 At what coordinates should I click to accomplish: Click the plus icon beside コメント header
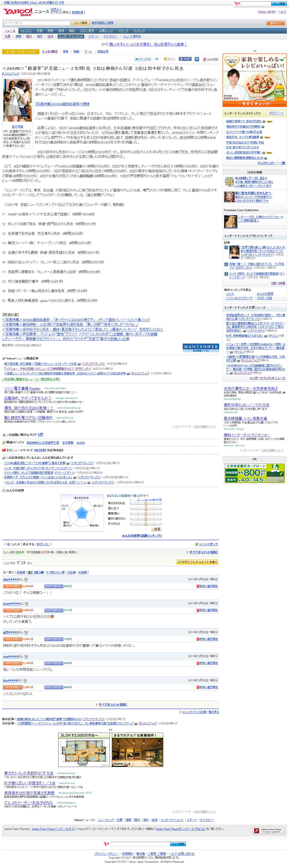(5, 544)
